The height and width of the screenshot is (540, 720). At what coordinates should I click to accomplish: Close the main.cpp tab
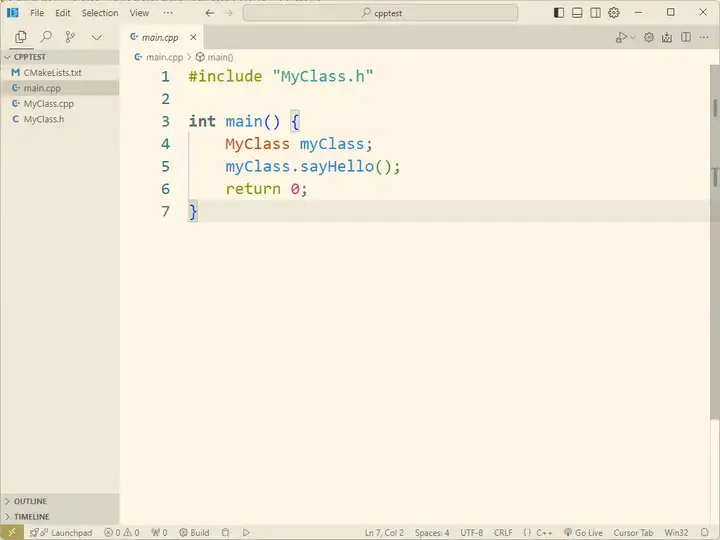point(193,37)
